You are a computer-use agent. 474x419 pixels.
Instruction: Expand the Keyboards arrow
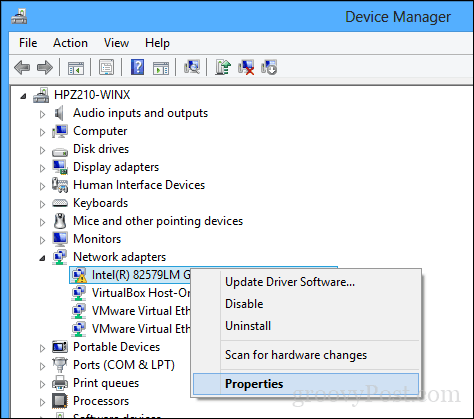tap(42, 204)
